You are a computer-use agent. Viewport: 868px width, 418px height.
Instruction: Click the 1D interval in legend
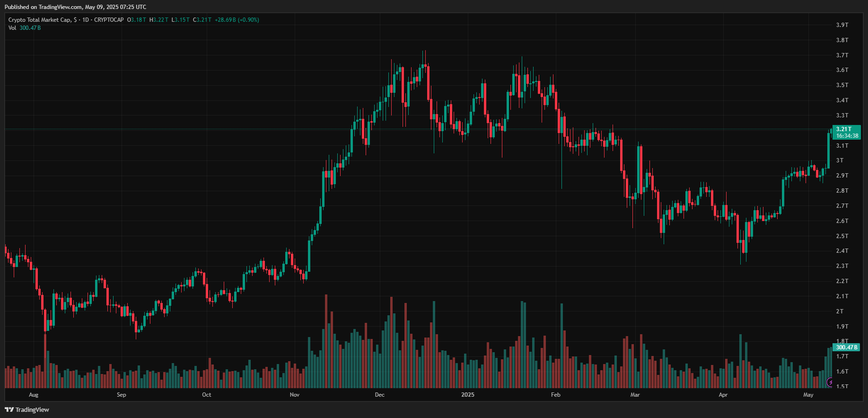pos(86,20)
